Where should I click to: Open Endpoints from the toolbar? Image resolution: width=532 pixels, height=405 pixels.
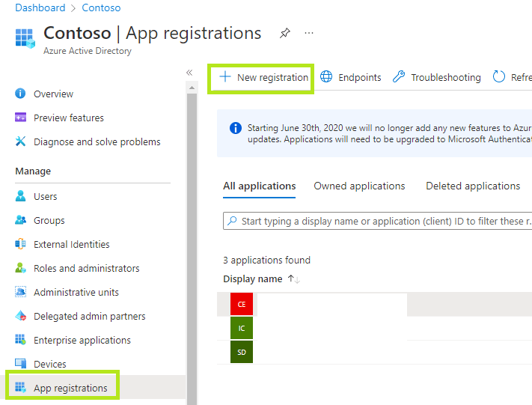pos(350,77)
